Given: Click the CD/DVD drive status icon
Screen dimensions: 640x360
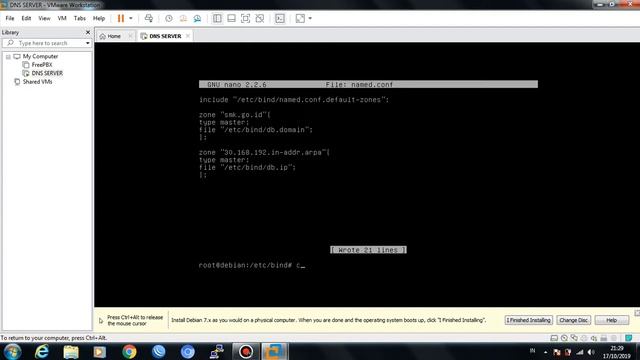Looking at the screenshot, I should point(564,338).
